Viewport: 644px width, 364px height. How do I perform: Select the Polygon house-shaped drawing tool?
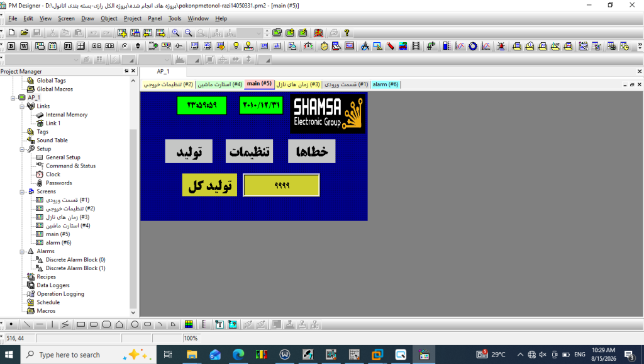pyautogui.click(x=119, y=324)
